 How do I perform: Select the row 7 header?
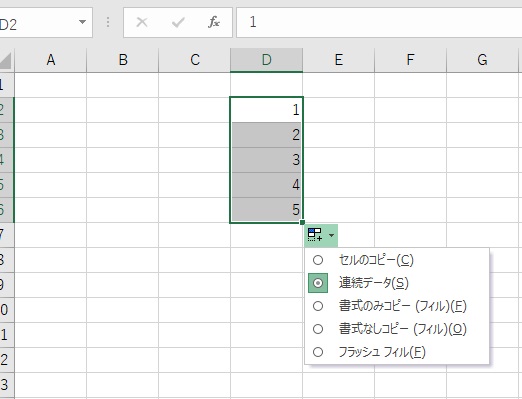tap(7, 235)
